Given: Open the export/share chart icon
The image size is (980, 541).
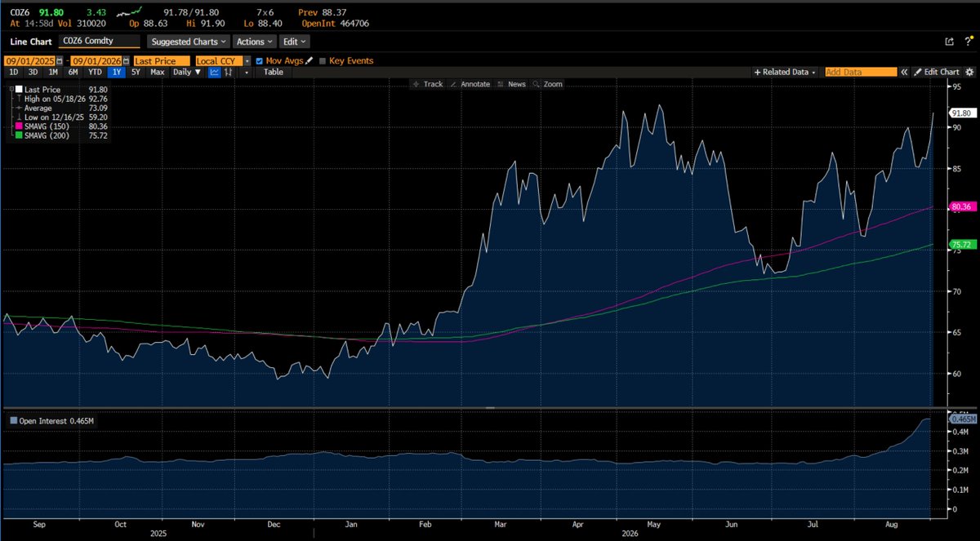Looking at the screenshot, I should [x=949, y=42].
